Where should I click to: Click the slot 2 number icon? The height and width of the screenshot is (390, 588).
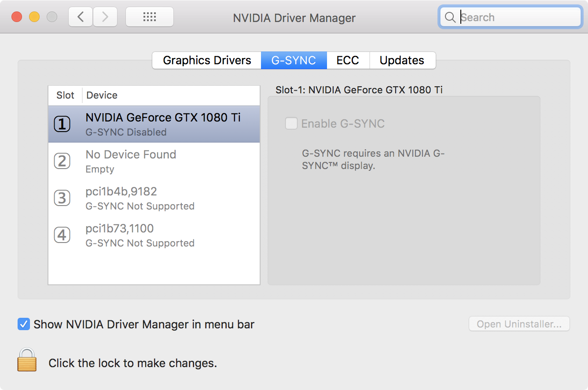tap(62, 161)
